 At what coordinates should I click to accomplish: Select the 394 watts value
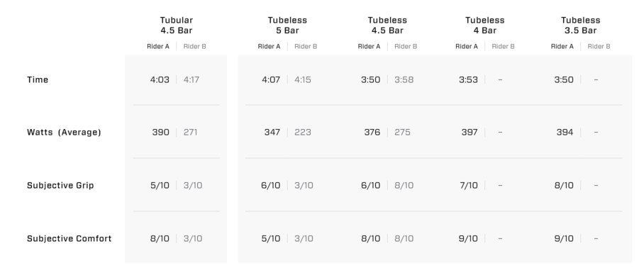point(565,132)
